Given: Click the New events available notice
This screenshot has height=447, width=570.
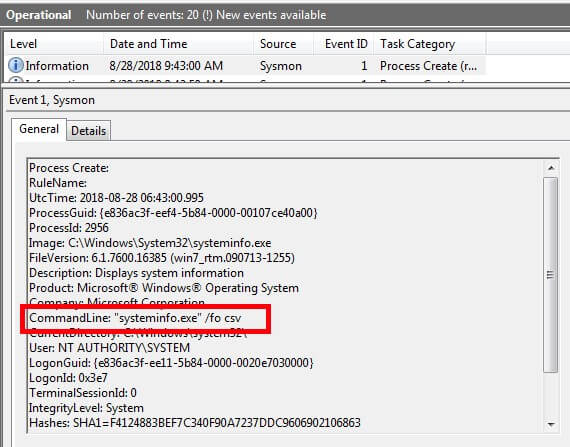Looking at the screenshot, I should pyautogui.click(x=271, y=15).
